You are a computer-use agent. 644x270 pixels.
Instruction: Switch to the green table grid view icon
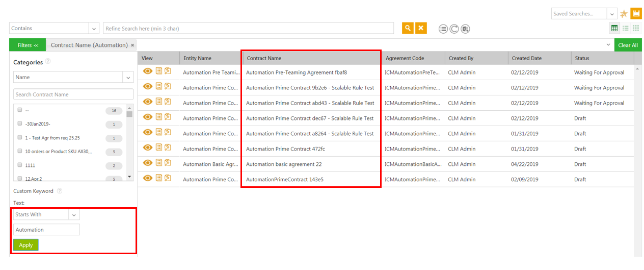coord(614,28)
